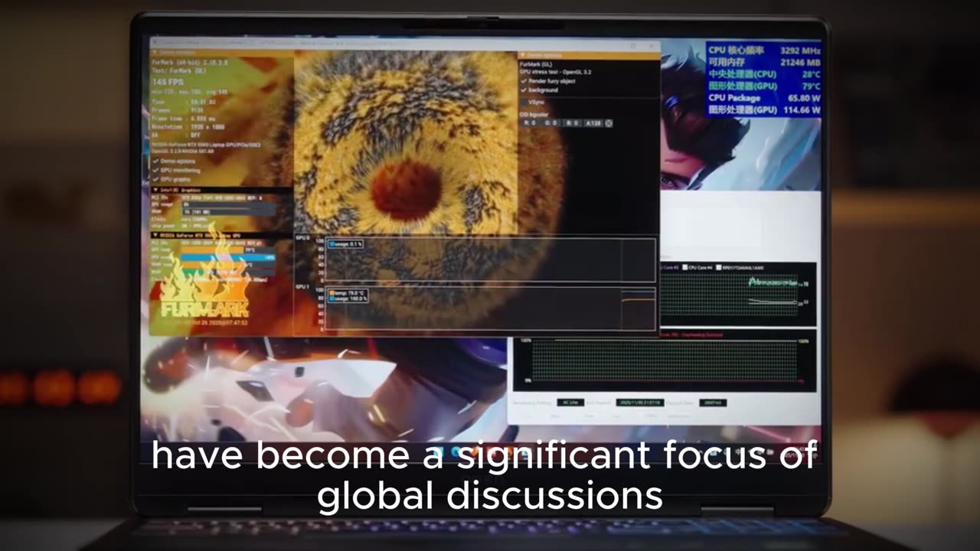The width and height of the screenshot is (980, 551).
Task: Click the '中央处理器(CPU) 28°C' overlay row
Action: [764, 74]
